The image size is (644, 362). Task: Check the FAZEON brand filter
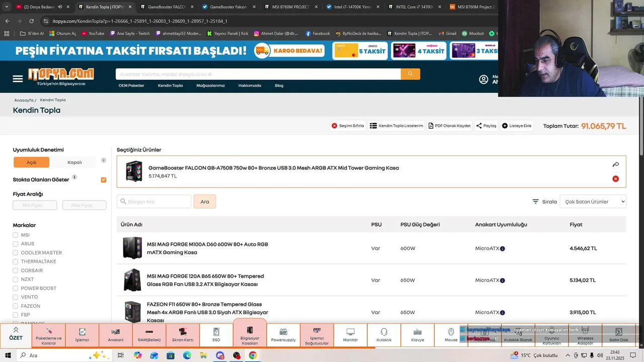(16, 306)
